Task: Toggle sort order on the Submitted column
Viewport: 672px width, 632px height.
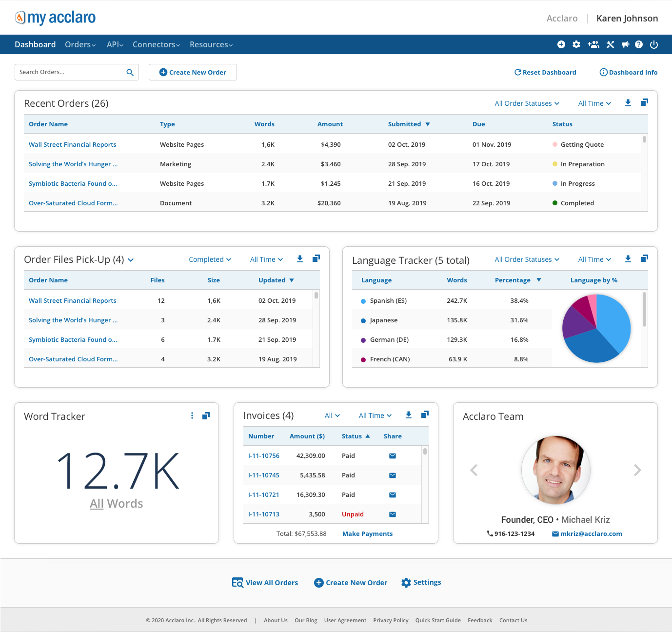Action: tap(428, 124)
